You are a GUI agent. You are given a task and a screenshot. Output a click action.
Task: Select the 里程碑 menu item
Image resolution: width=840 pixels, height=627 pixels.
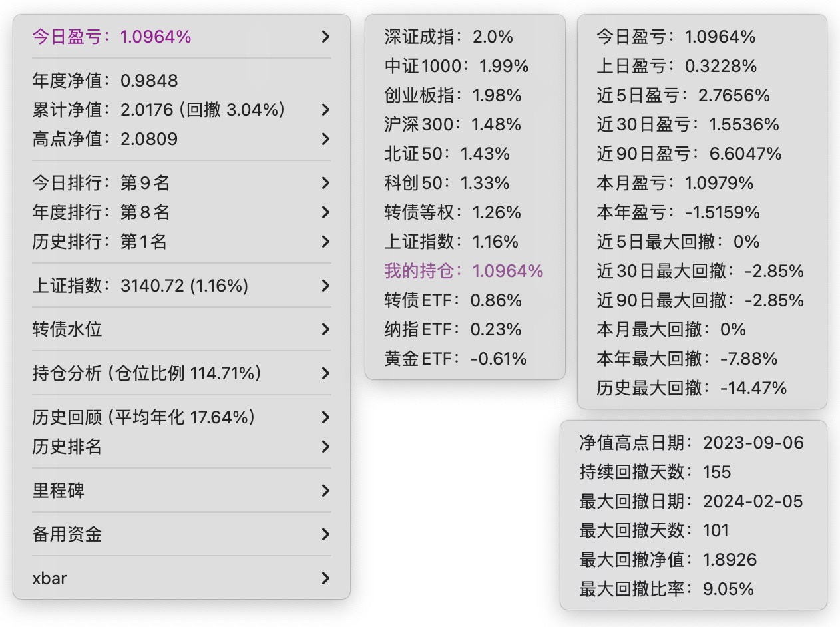(59, 491)
